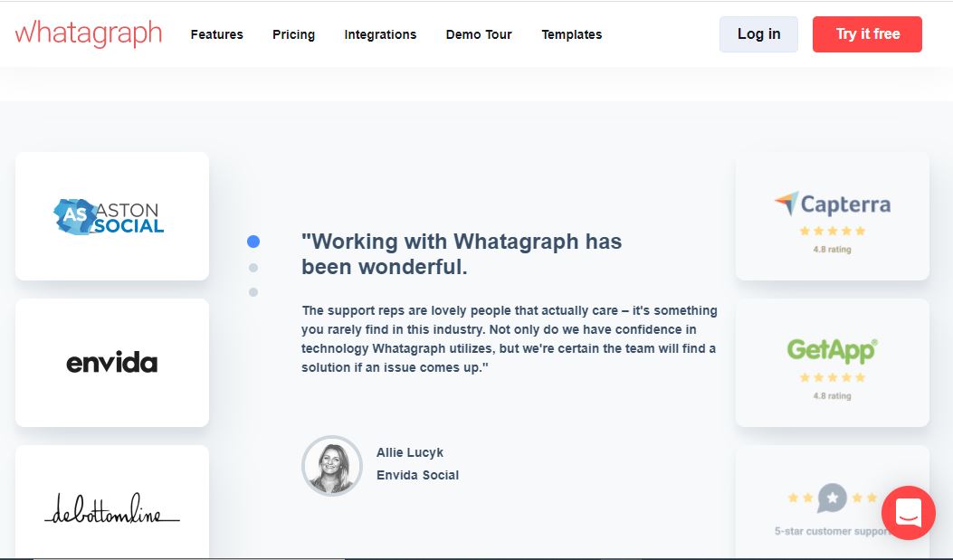
Task: Select the envida logo card
Action: click(x=112, y=363)
